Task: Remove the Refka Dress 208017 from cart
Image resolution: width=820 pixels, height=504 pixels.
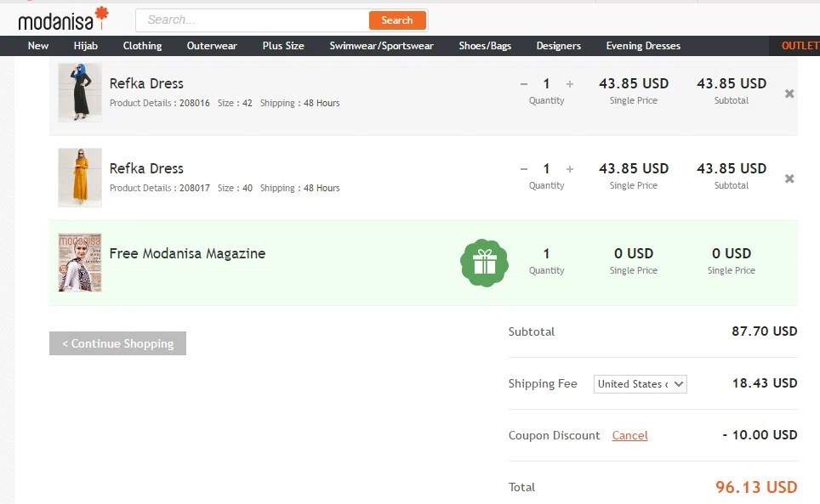Action: pyautogui.click(x=789, y=178)
